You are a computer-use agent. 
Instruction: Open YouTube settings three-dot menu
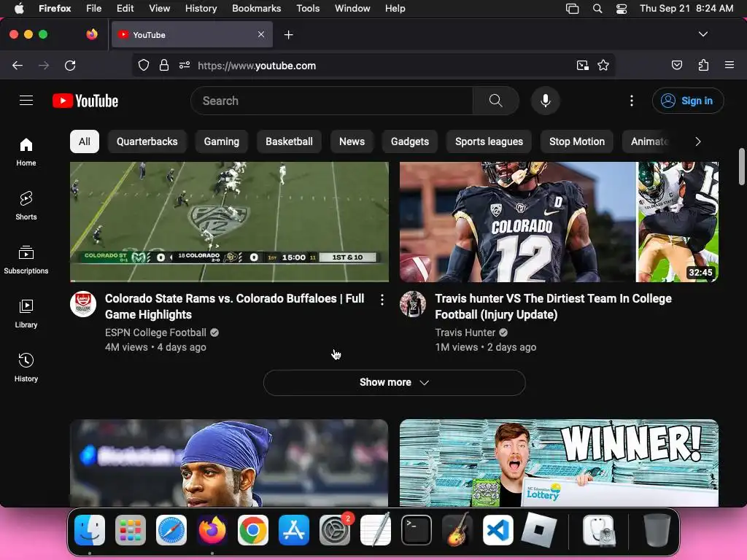coord(632,101)
